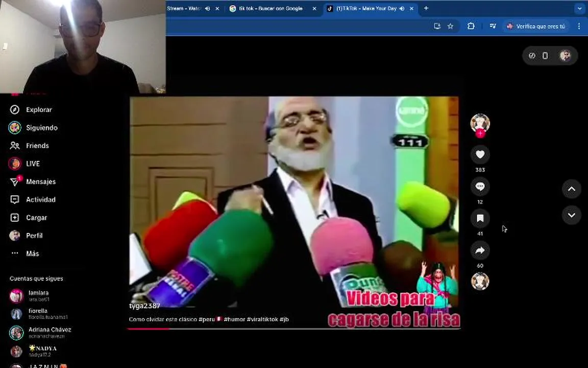Open Mensajes inbox
The image size is (588, 368).
(33, 182)
